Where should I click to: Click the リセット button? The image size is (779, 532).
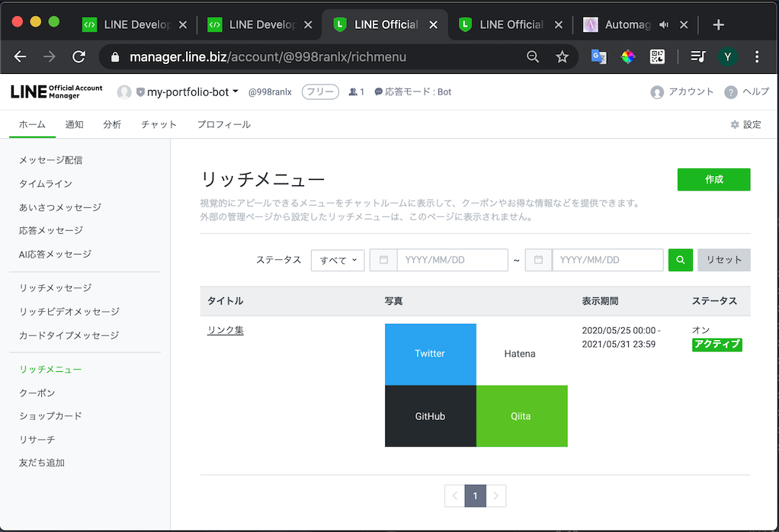724,260
